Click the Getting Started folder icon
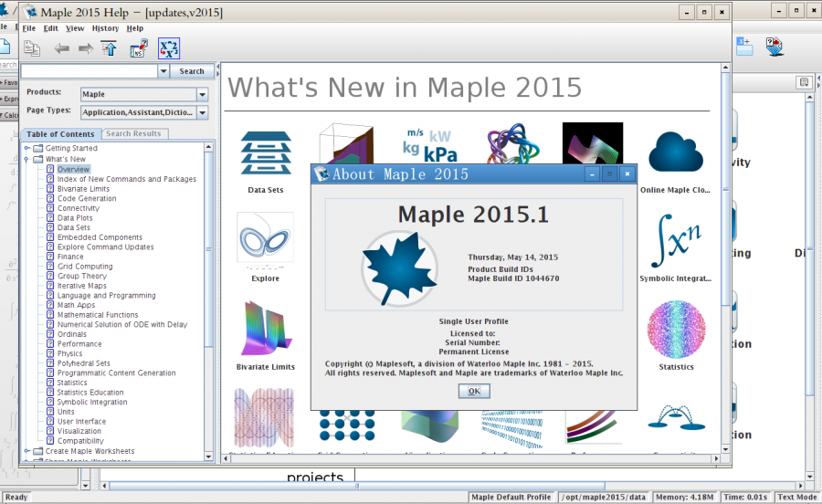The image size is (822, 504). click(37, 148)
